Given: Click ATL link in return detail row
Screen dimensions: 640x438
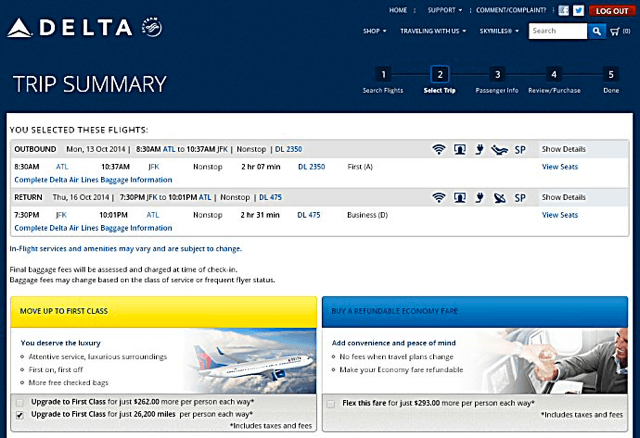Looking at the screenshot, I should point(153,215).
